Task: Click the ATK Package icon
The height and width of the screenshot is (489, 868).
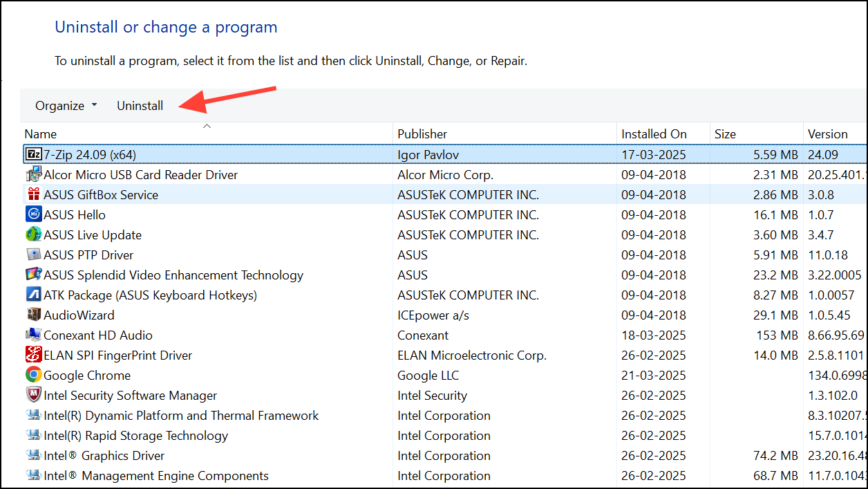Action: pos(33,295)
